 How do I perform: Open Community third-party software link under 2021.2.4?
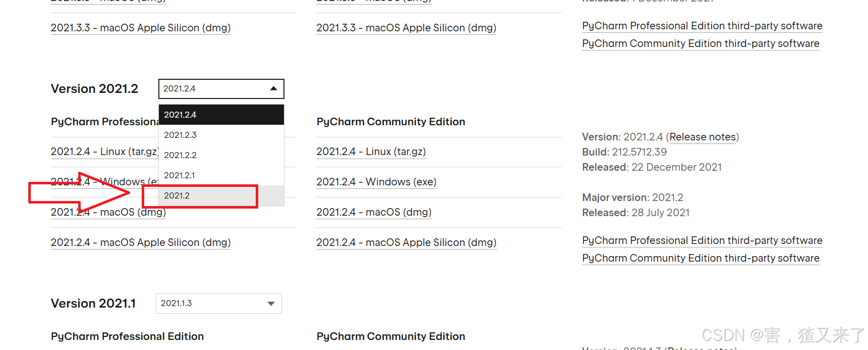click(701, 258)
